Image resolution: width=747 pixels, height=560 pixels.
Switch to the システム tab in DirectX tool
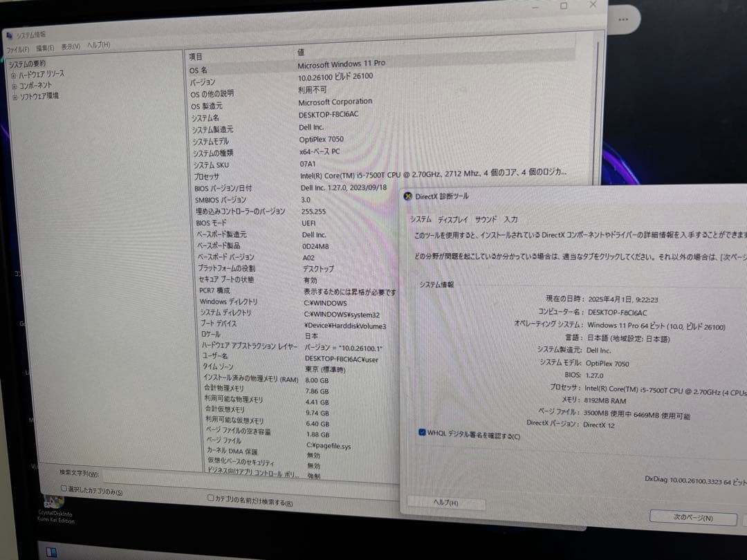[x=421, y=219]
